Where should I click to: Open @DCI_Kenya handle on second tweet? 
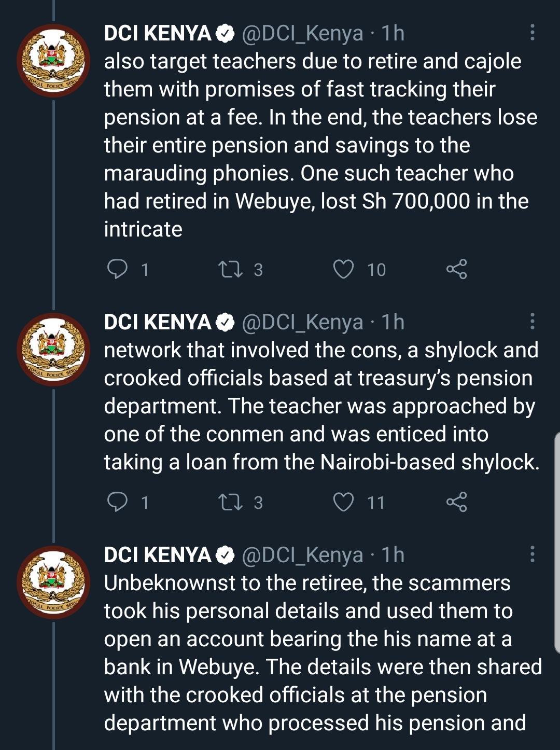click(x=302, y=323)
